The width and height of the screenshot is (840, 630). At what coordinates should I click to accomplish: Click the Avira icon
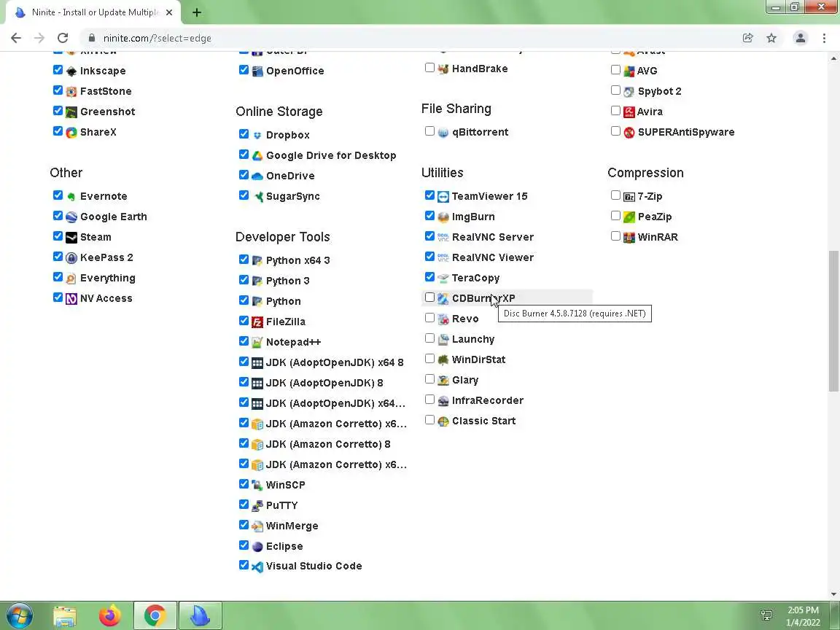tap(629, 112)
